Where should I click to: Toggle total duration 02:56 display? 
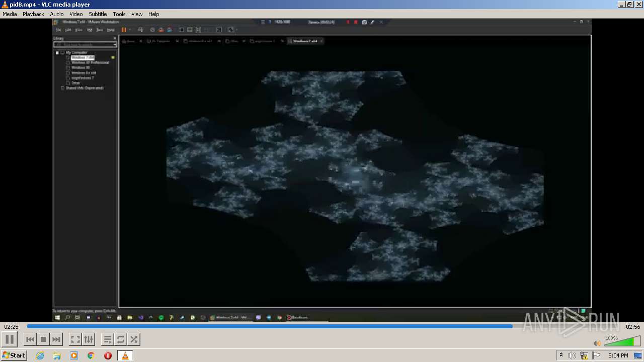tap(632, 327)
